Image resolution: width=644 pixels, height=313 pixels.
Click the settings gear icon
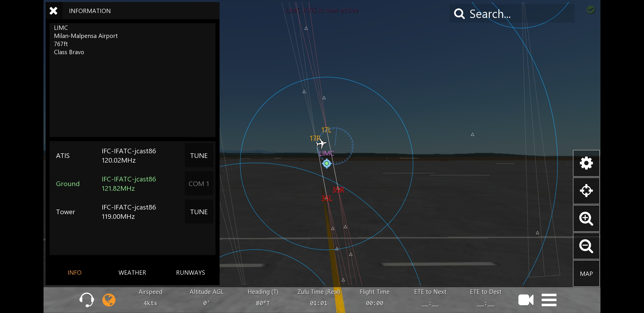pos(586,163)
